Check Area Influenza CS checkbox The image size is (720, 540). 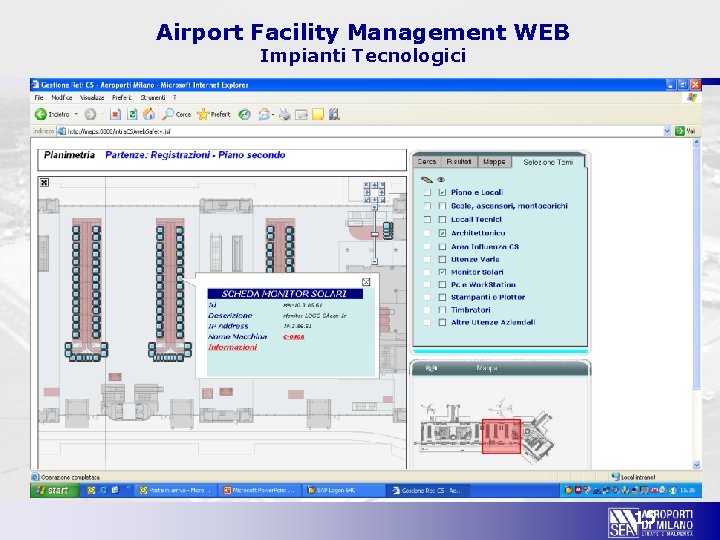[442, 247]
